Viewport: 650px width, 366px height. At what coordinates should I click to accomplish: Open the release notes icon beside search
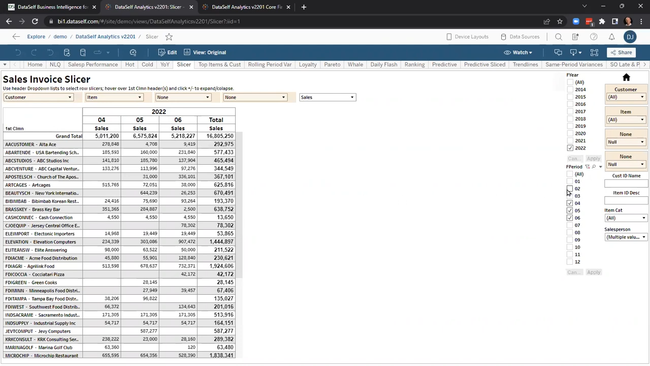point(575,37)
